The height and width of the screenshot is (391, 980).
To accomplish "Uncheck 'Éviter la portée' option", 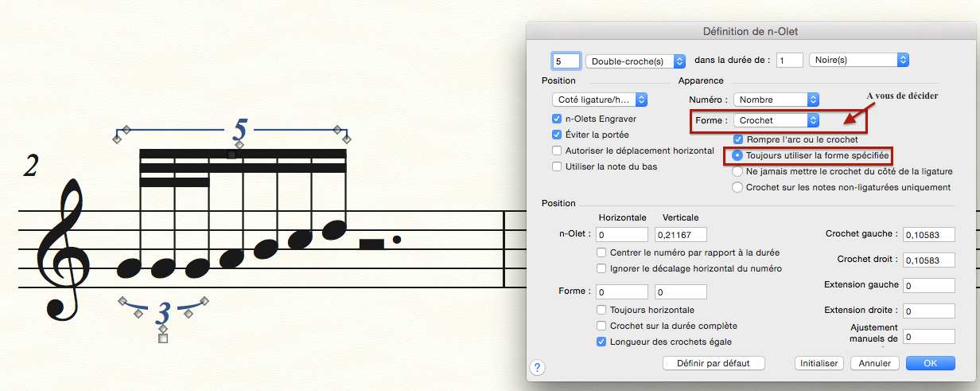I will point(558,135).
